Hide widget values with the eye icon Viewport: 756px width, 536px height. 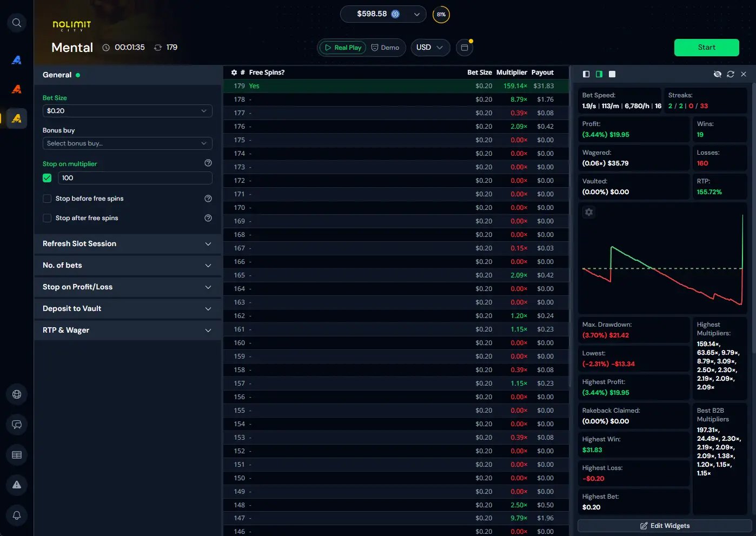[718, 74]
